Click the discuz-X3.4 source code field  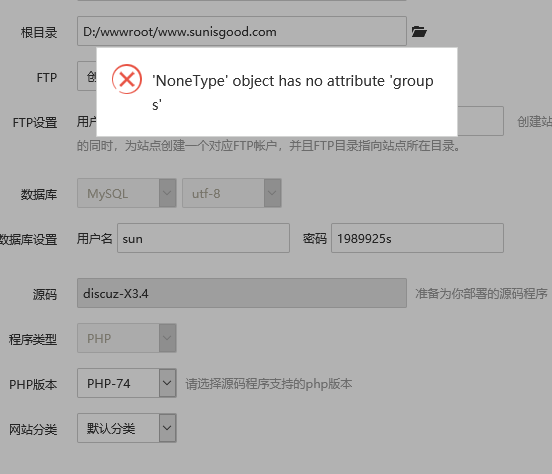click(x=242, y=293)
